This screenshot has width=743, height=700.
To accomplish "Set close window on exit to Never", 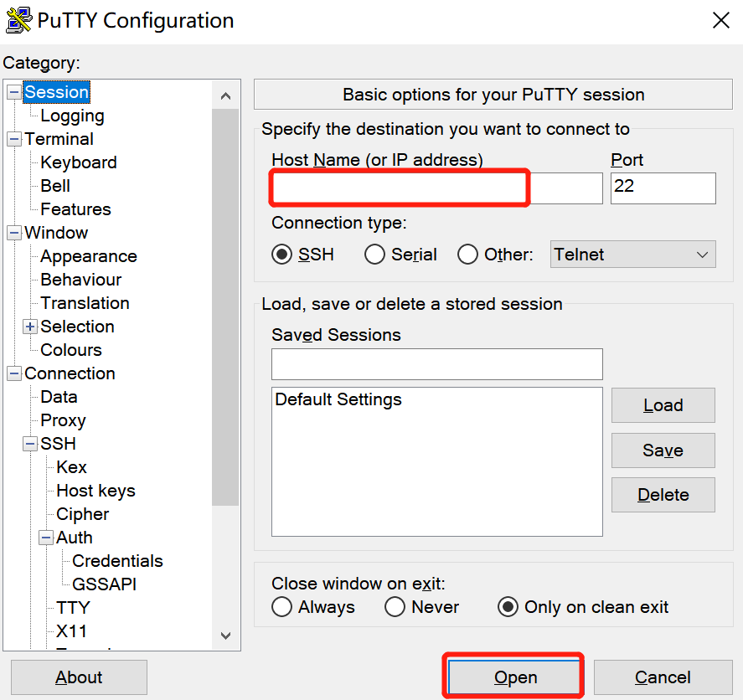I will 395,607.
